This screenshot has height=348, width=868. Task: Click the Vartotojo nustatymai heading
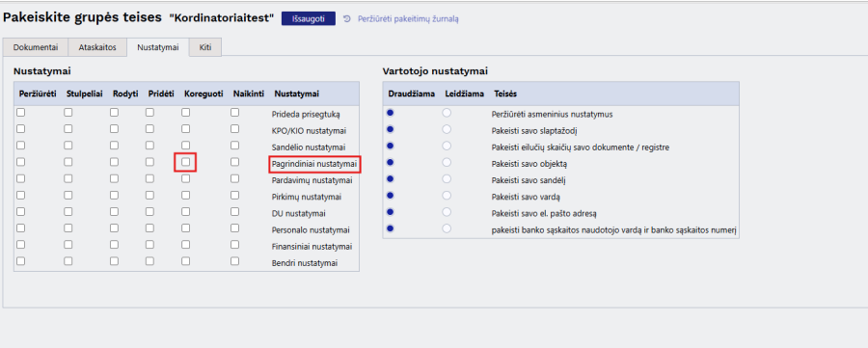[435, 71]
